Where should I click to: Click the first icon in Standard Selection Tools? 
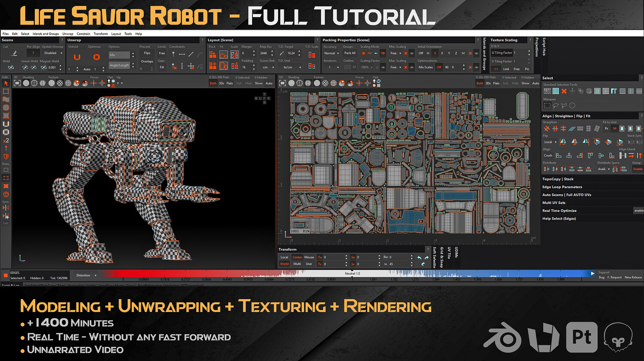(547, 91)
